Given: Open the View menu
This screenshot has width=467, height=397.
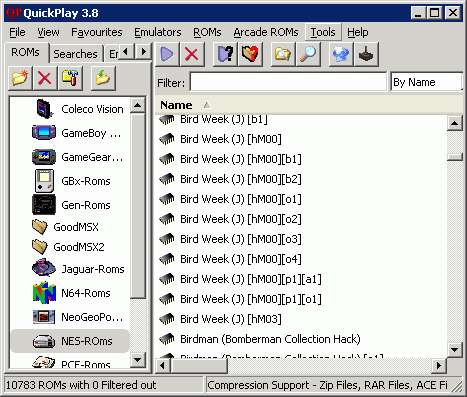Looking at the screenshot, I should pos(48,32).
